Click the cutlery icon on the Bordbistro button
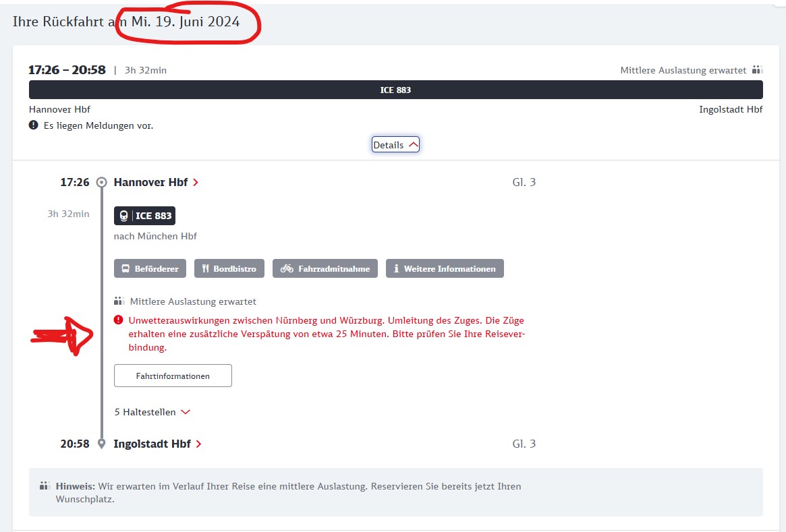The image size is (786, 532). 206,268
